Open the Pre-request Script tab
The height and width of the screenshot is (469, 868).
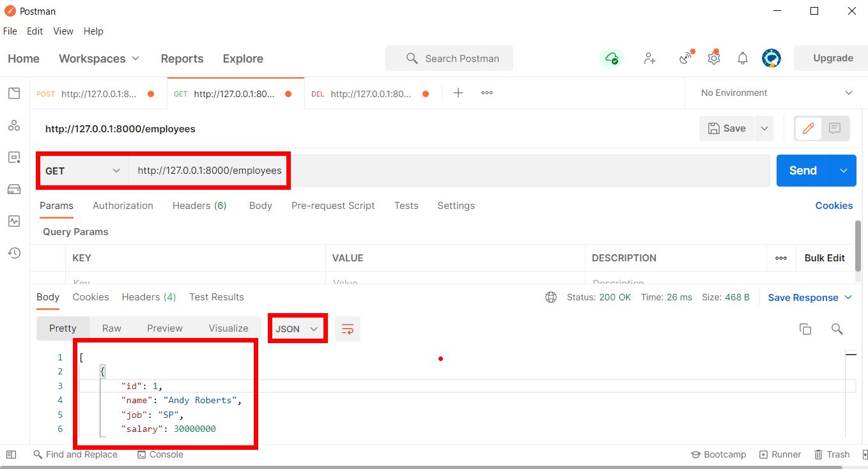[333, 206]
